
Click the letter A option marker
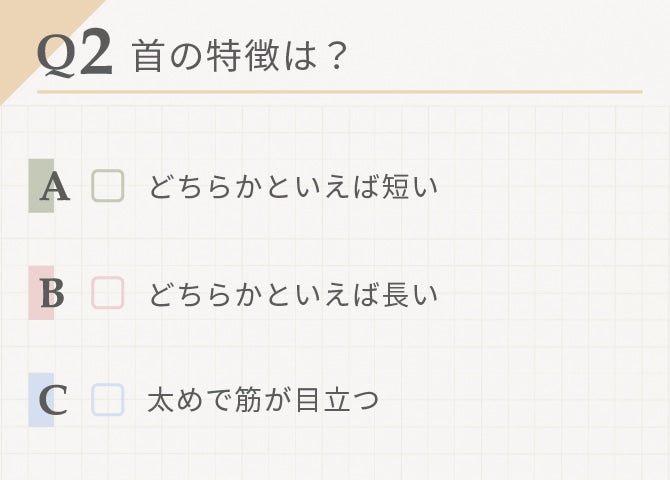(53, 187)
